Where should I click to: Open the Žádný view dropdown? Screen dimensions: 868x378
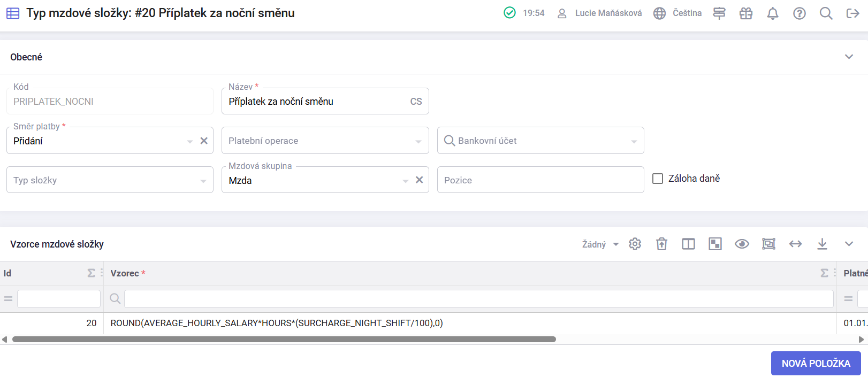tap(600, 244)
